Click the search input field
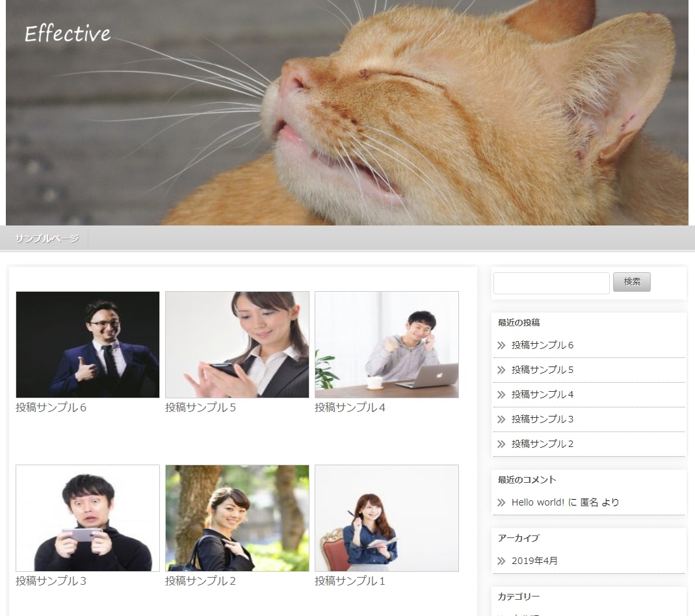This screenshot has height=616, width=695. click(551, 283)
